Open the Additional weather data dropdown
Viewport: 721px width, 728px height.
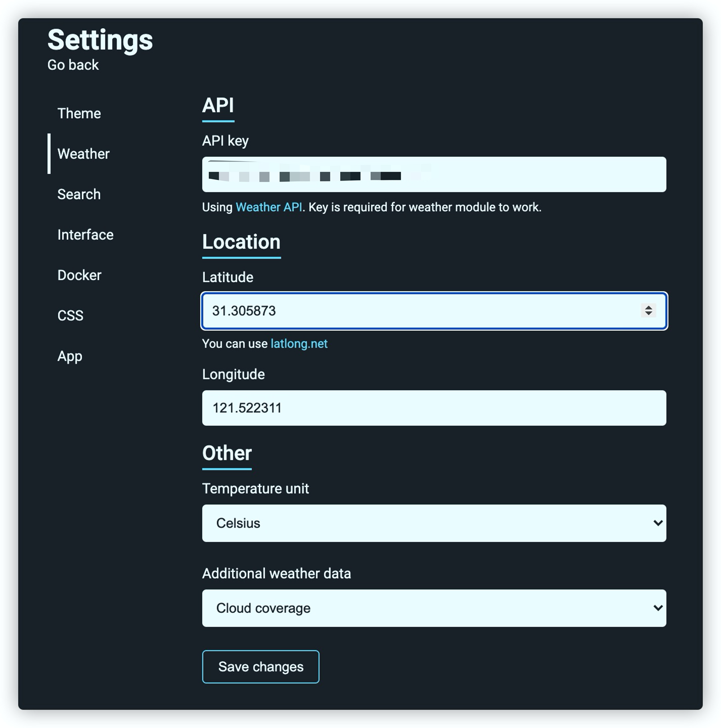coord(434,608)
